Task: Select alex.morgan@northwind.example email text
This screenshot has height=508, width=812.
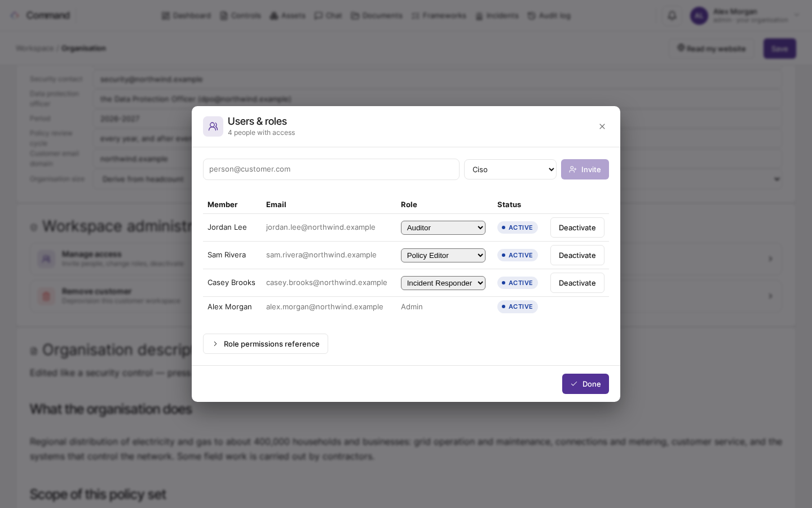Action: tap(325, 307)
